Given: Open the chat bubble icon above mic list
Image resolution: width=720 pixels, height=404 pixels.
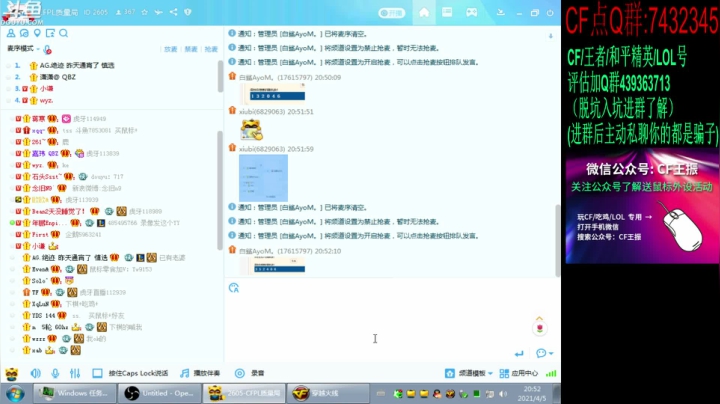Looking at the screenshot, I should [24, 33].
